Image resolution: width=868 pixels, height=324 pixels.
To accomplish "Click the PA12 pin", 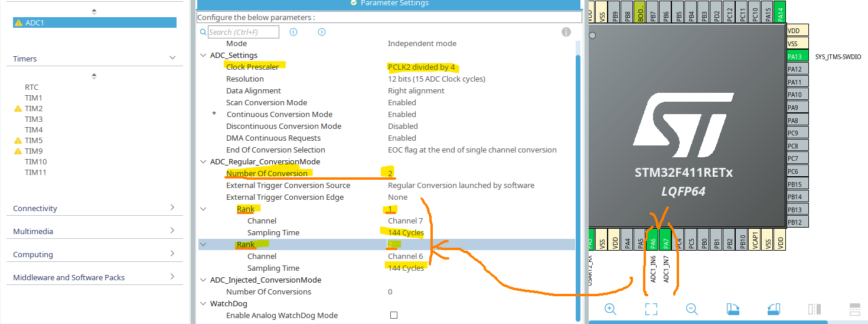I will pyautogui.click(x=797, y=69).
